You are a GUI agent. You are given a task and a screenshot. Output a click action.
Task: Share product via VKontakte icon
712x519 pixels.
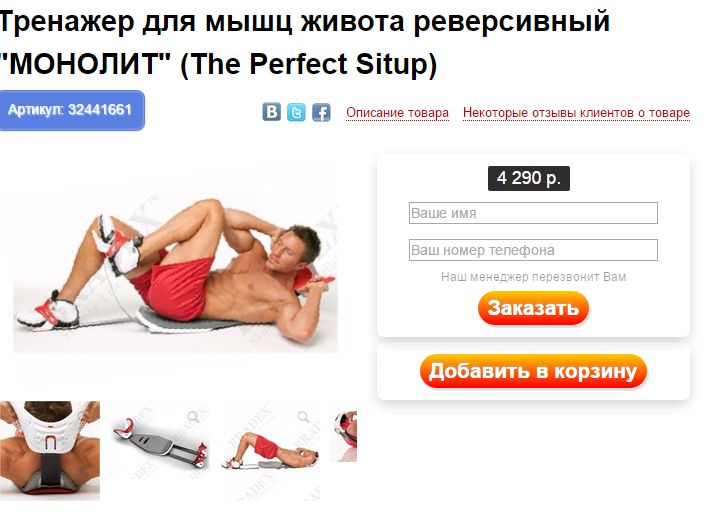(x=272, y=112)
